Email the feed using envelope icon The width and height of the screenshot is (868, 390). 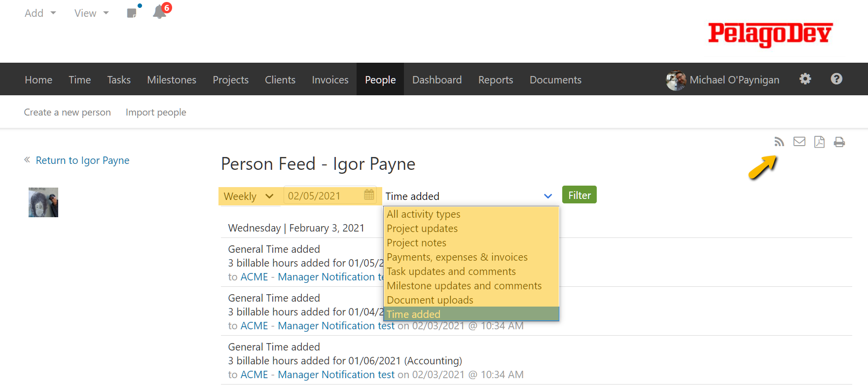(x=799, y=142)
